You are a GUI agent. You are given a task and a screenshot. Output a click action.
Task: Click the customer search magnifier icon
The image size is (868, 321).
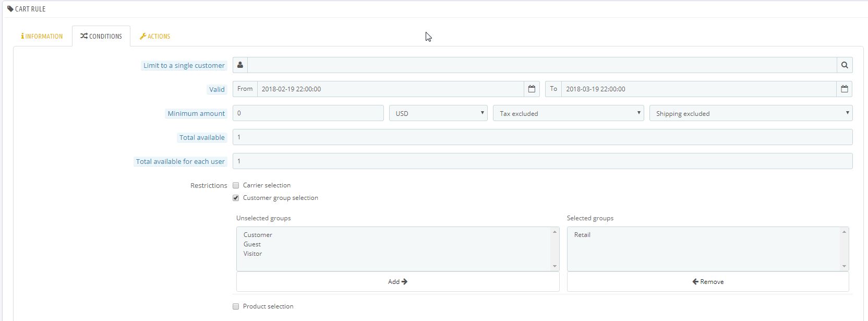pos(845,65)
